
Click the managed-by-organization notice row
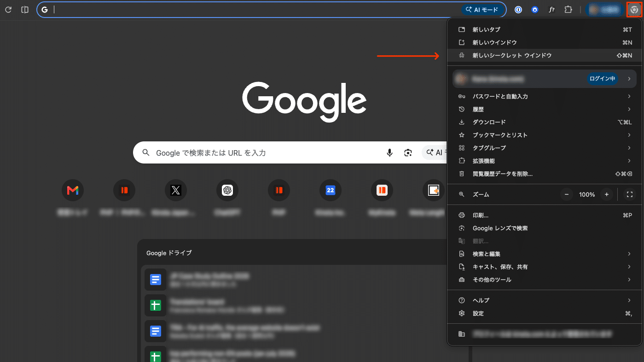point(545,334)
